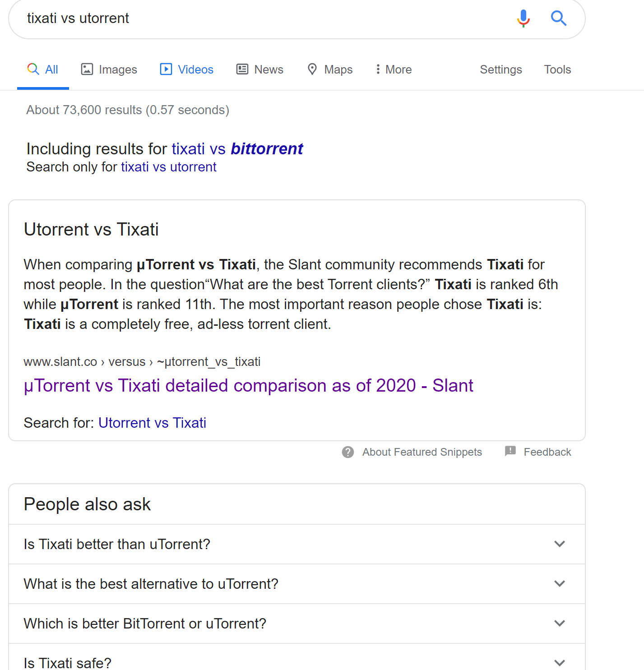The width and height of the screenshot is (644, 670).
Task: Click the Videos tab play icon
Action: point(166,69)
